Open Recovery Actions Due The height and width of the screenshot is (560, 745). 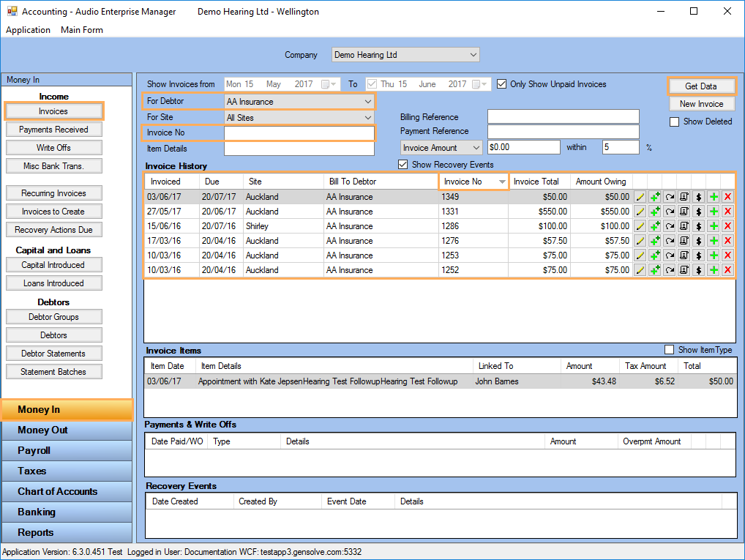53,230
